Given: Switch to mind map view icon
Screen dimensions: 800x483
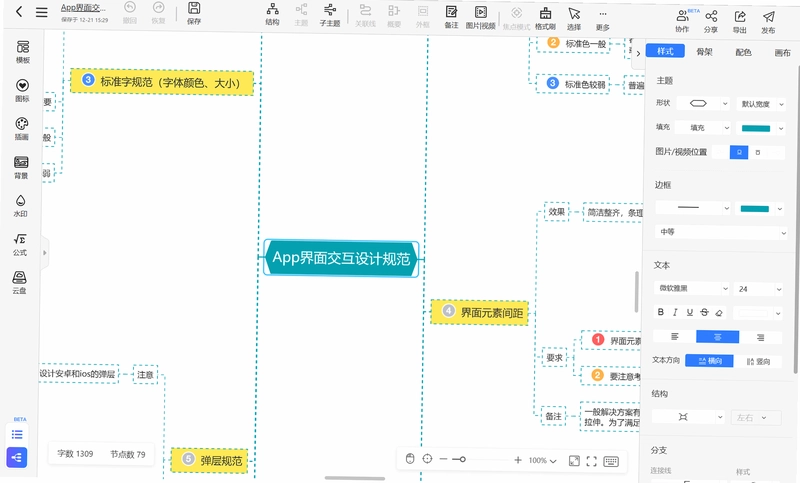Looking at the screenshot, I should coord(17,457).
